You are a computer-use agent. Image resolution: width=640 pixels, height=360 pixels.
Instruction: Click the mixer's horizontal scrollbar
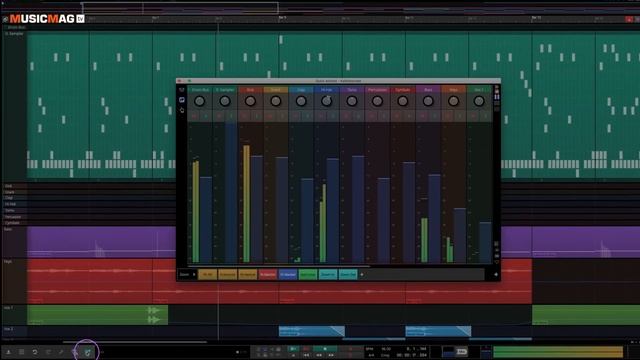(x=278, y=266)
